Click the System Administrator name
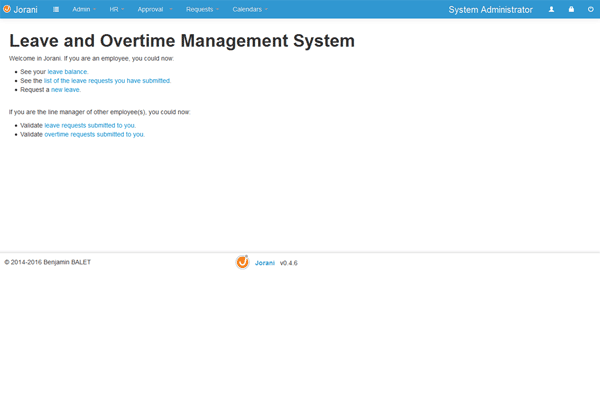The image size is (600, 400). pos(490,9)
